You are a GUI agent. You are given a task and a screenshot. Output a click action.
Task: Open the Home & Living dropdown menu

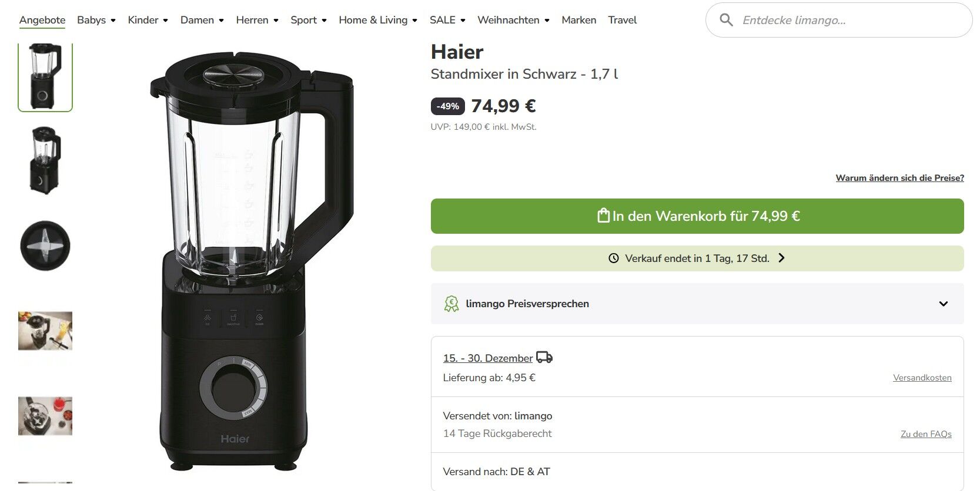(x=378, y=20)
